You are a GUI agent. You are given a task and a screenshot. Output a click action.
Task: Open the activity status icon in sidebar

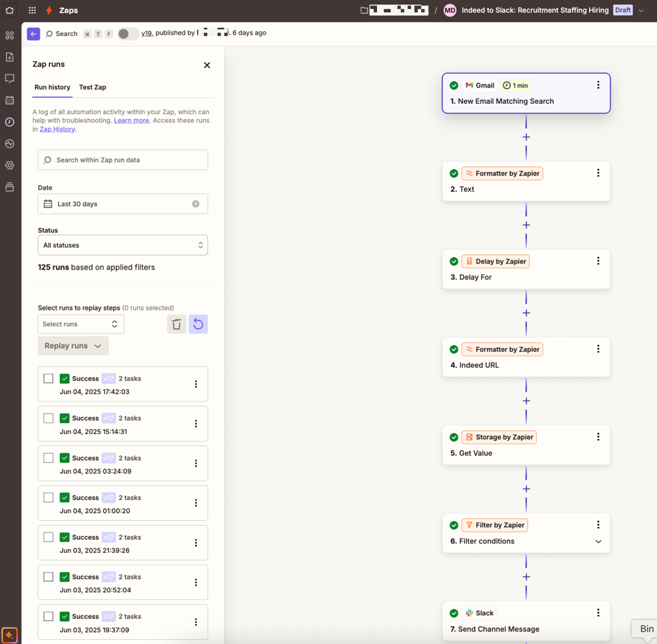click(10, 144)
